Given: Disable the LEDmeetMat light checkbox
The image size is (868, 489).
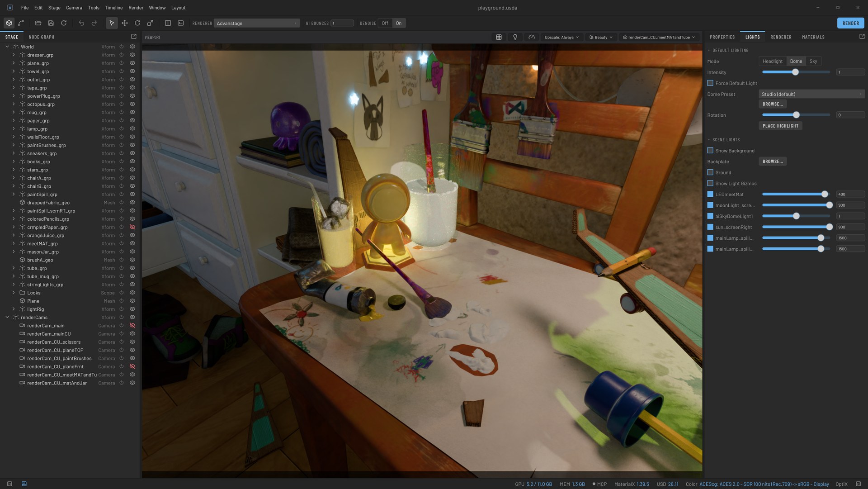Looking at the screenshot, I should tap(710, 194).
